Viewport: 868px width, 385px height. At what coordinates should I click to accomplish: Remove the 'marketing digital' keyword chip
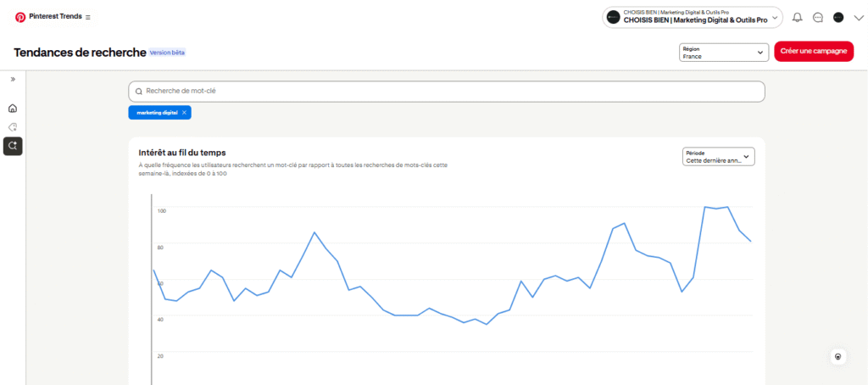[x=185, y=113]
